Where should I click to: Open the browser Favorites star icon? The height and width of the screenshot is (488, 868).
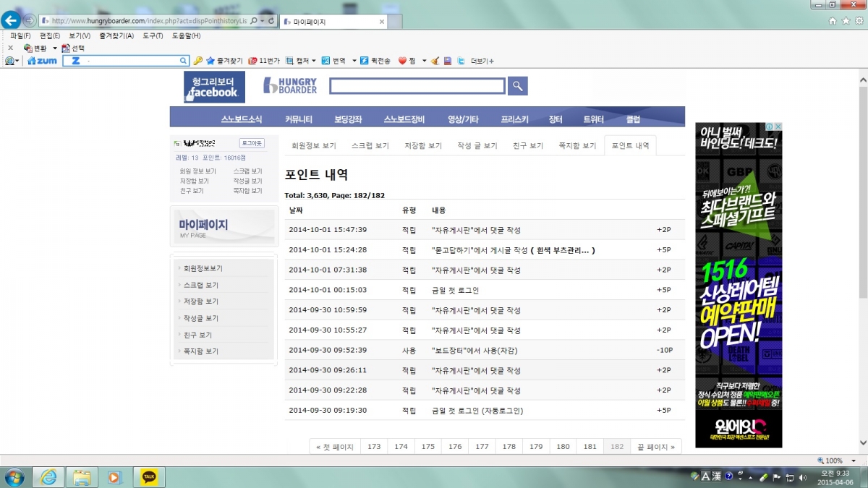(846, 21)
